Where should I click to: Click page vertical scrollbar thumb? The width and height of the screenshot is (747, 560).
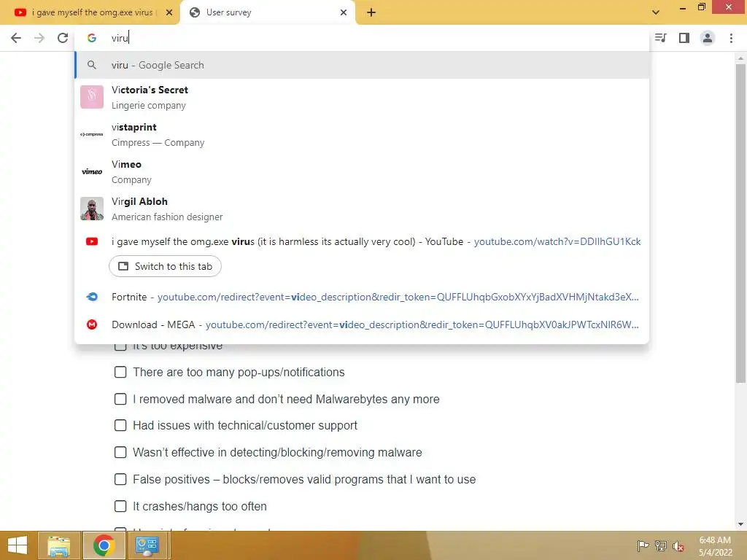(740, 223)
